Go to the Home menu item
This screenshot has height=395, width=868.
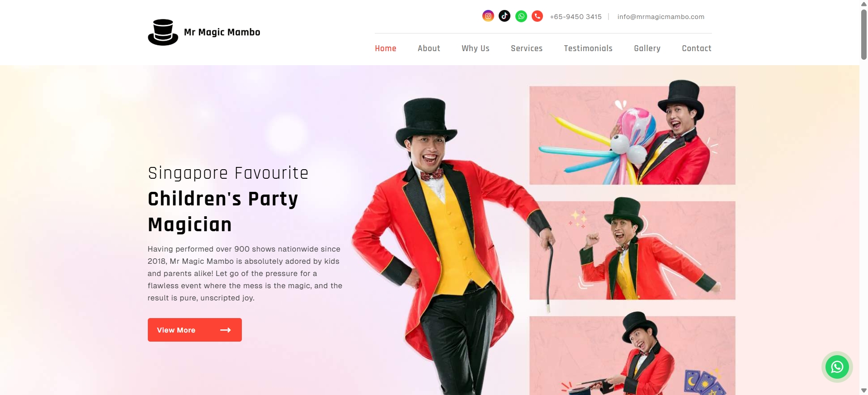click(x=386, y=48)
